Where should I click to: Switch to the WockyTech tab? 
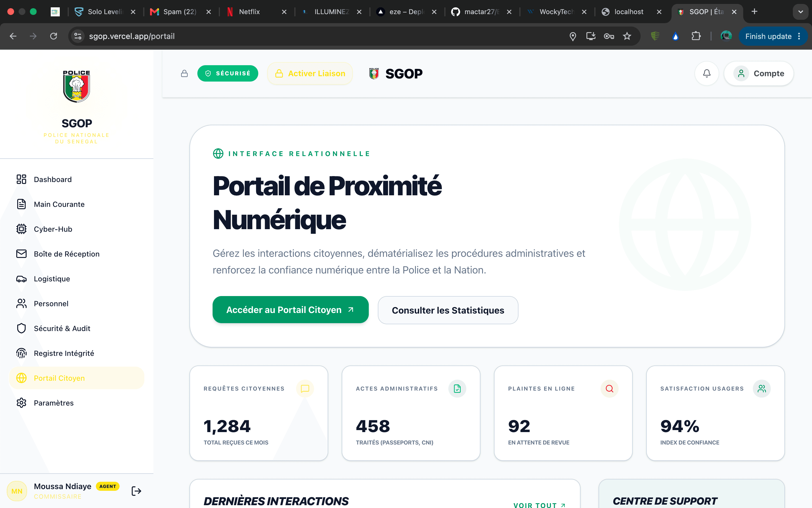point(557,12)
